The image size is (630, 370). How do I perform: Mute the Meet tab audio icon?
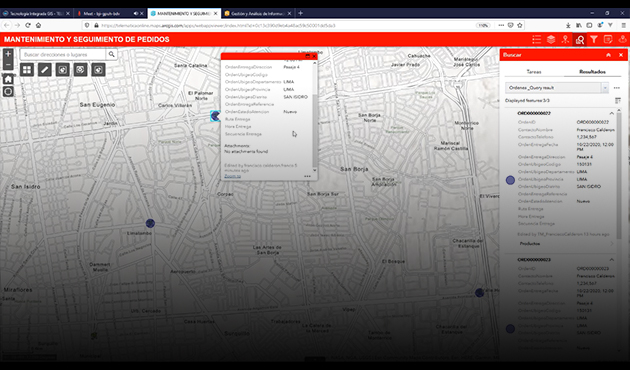click(136, 13)
